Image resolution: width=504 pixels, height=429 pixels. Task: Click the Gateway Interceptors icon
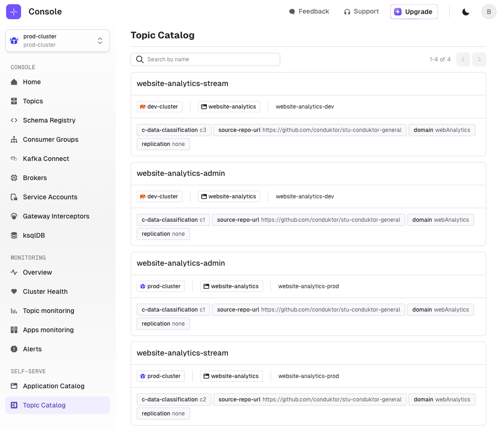(14, 216)
